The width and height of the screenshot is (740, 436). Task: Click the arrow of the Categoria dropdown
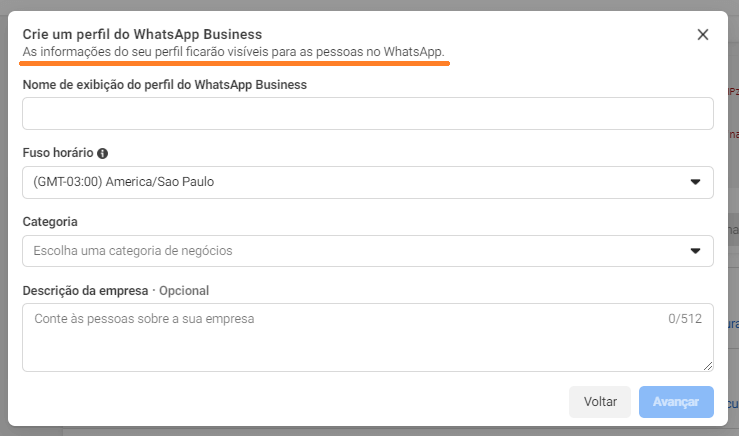[x=696, y=251]
